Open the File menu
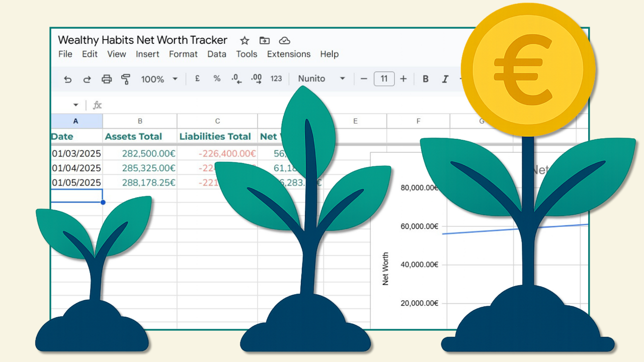The height and width of the screenshot is (362, 644). click(65, 54)
